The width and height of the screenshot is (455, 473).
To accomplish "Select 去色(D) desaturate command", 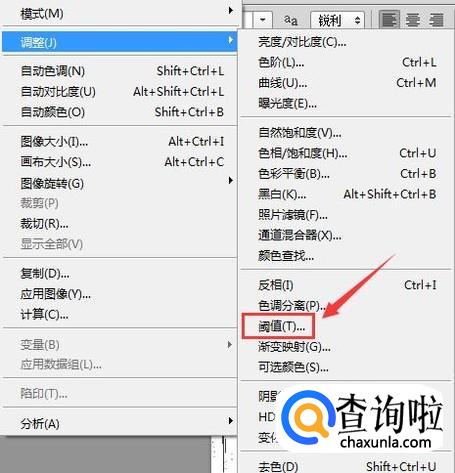I will pyautogui.click(x=346, y=466).
